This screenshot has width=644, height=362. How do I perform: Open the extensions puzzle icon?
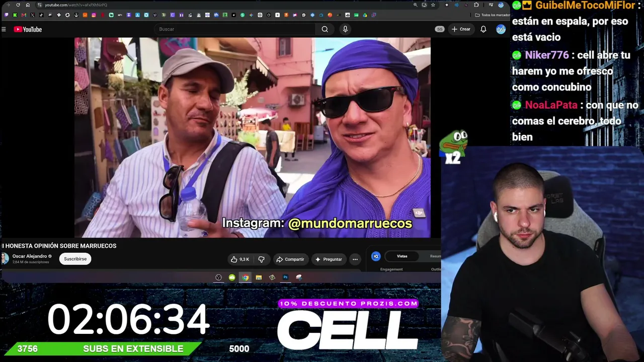(x=476, y=5)
